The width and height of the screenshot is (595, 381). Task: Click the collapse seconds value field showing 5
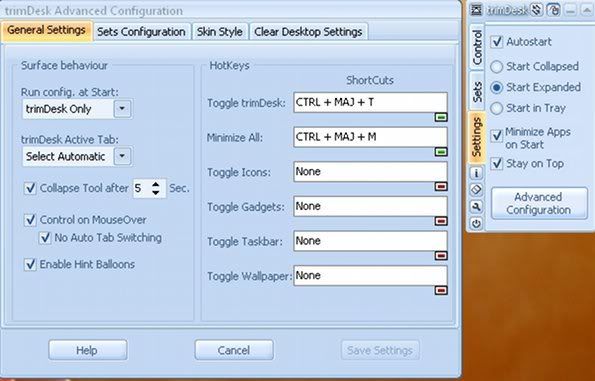(141, 188)
